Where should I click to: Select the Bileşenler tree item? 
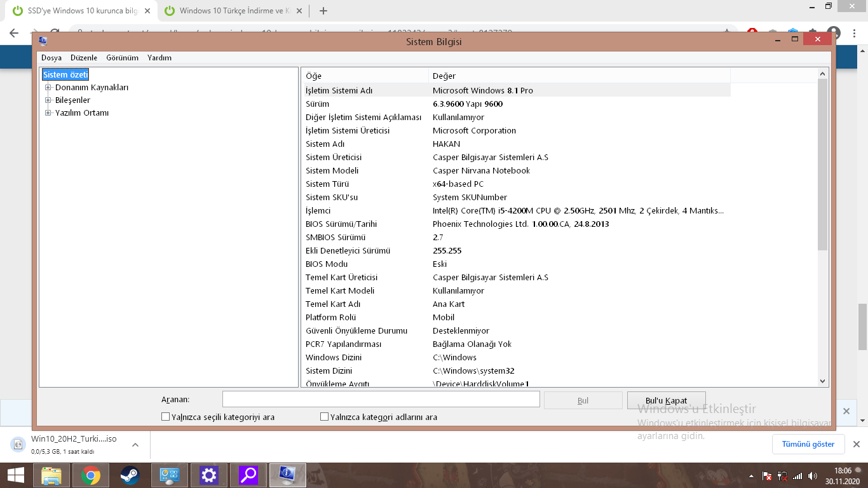[x=72, y=100]
